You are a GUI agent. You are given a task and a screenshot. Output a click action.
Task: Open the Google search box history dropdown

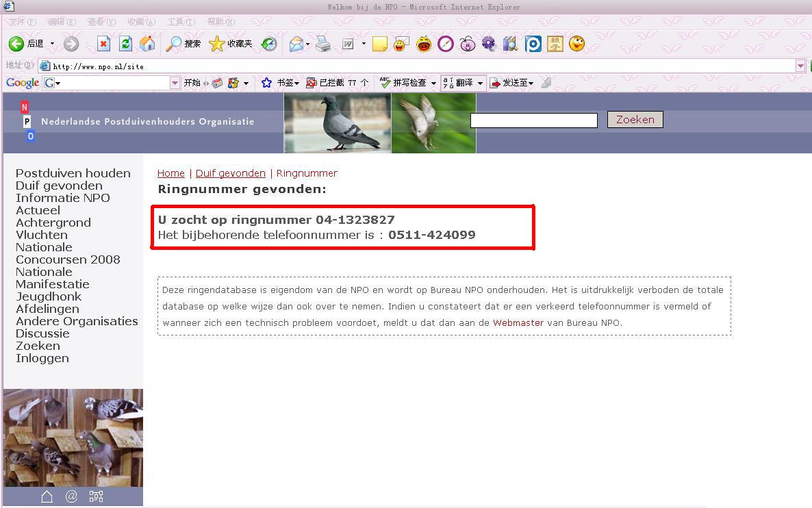pos(175,83)
